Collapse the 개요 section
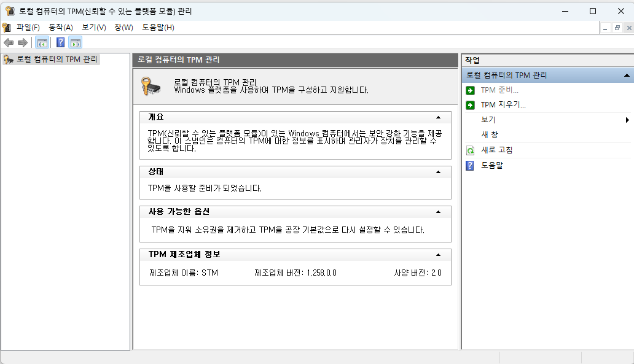Image resolution: width=634 pixels, height=364 pixels. [438, 117]
